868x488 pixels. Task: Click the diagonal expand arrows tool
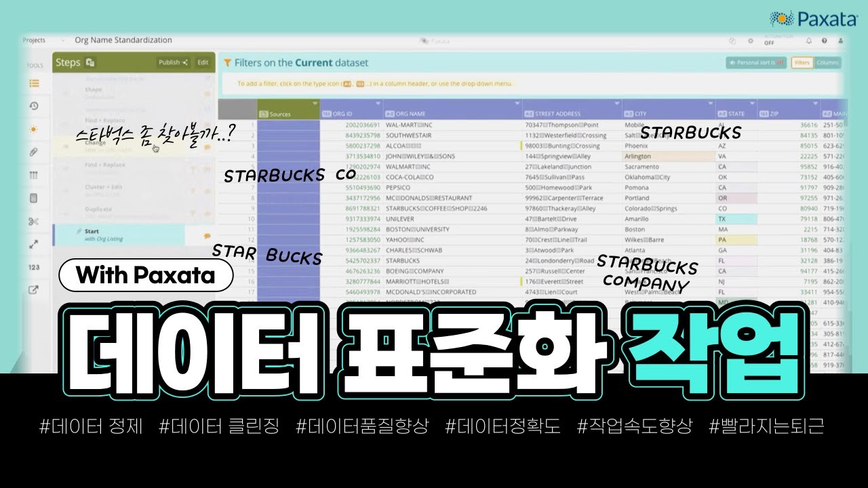(34, 244)
